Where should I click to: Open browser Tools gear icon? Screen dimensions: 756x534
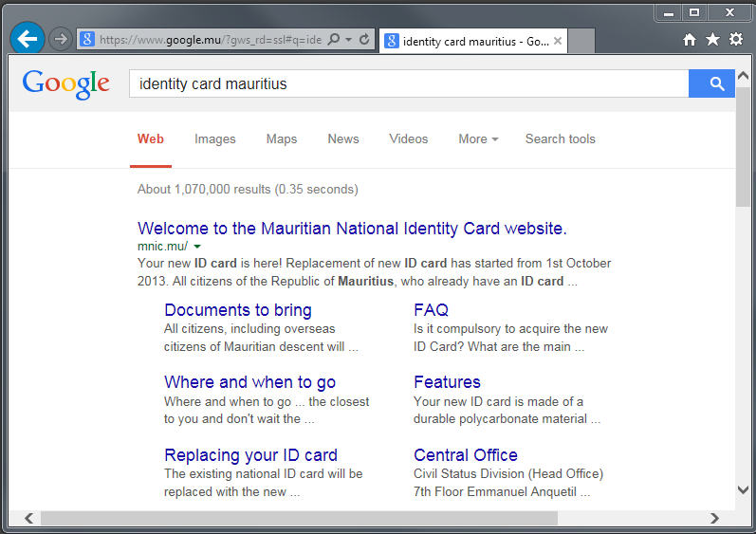click(x=736, y=39)
